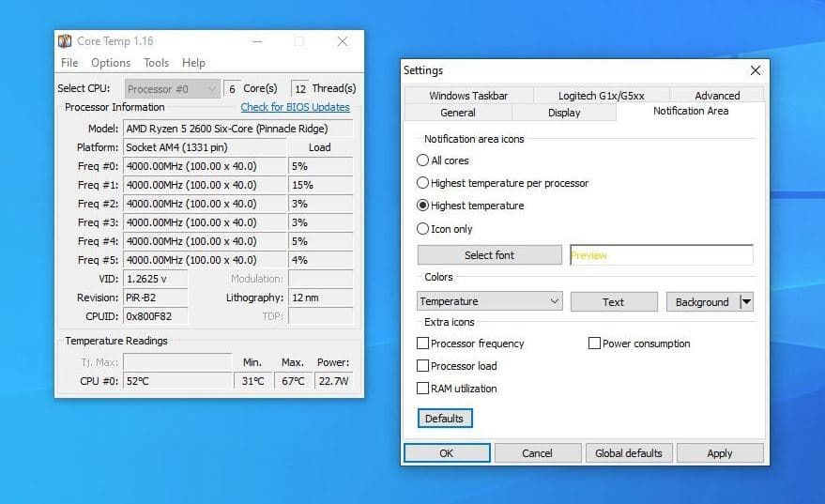Click the font Preview field
This screenshot has height=504, width=825.
[661, 255]
